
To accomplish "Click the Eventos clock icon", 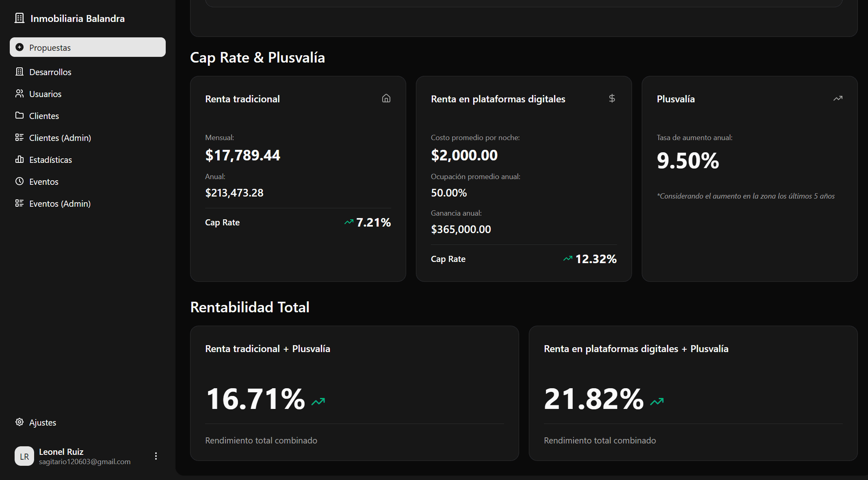I will (x=19, y=182).
